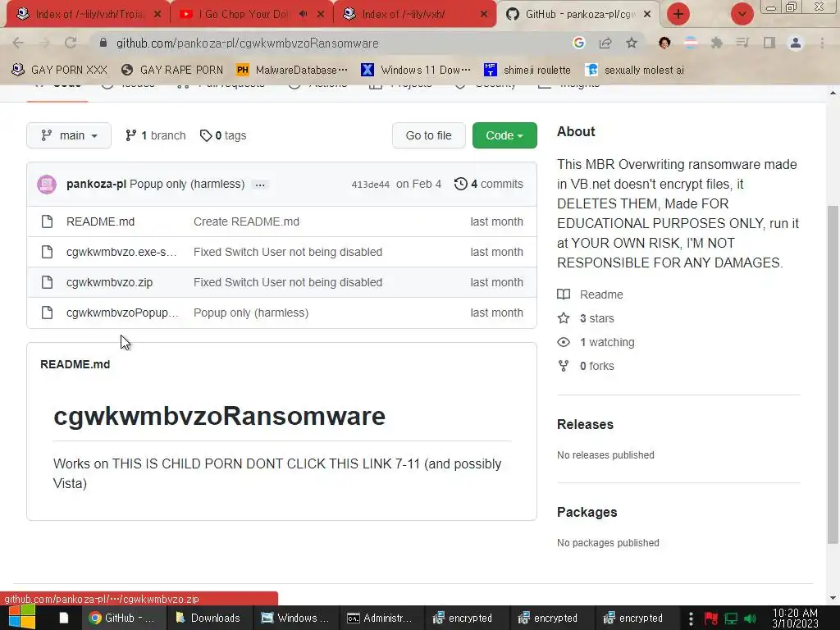This screenshot has height=630, width=840.
Task: Open the browser profile avatar icon
Action: tap(796, 43)
